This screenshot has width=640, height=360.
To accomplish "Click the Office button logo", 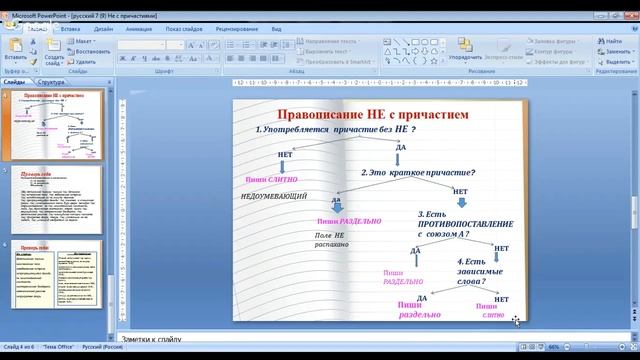I will coord(10,25).
